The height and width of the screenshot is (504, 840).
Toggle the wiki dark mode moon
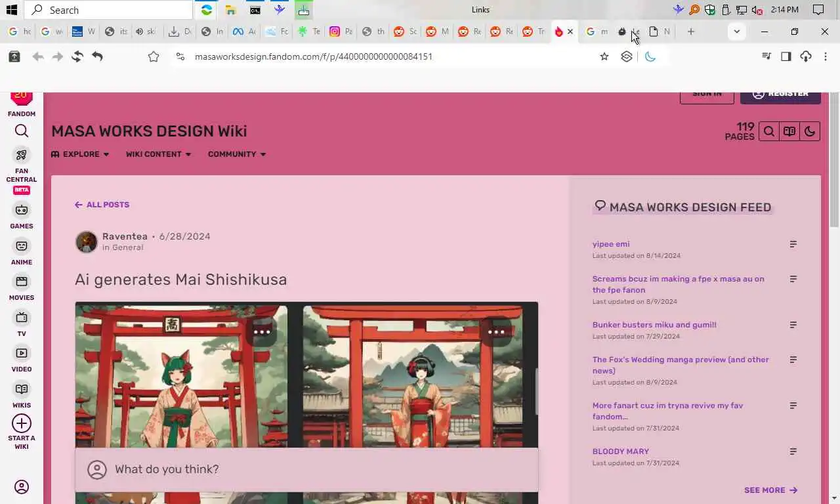[810, 131]
